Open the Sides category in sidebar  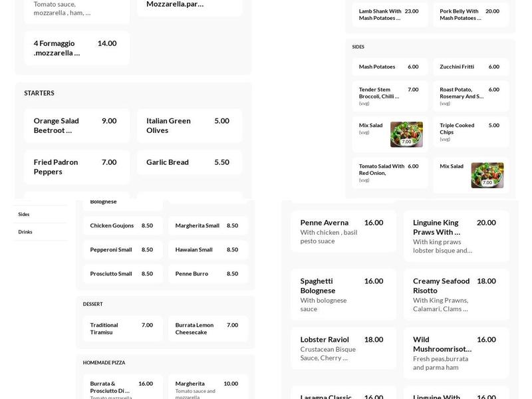click(25, 214)
